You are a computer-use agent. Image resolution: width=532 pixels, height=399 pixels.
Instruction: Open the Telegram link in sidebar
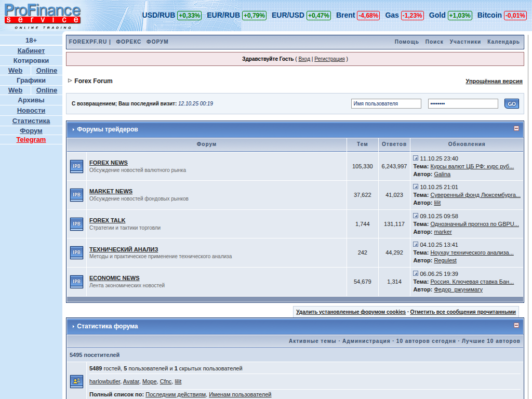[x=31, y=140]
